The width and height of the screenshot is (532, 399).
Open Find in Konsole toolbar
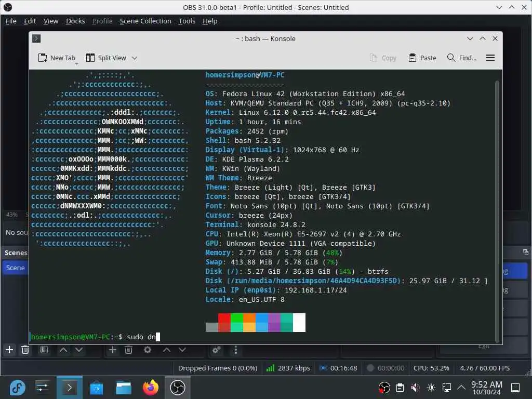coord(462,58)
